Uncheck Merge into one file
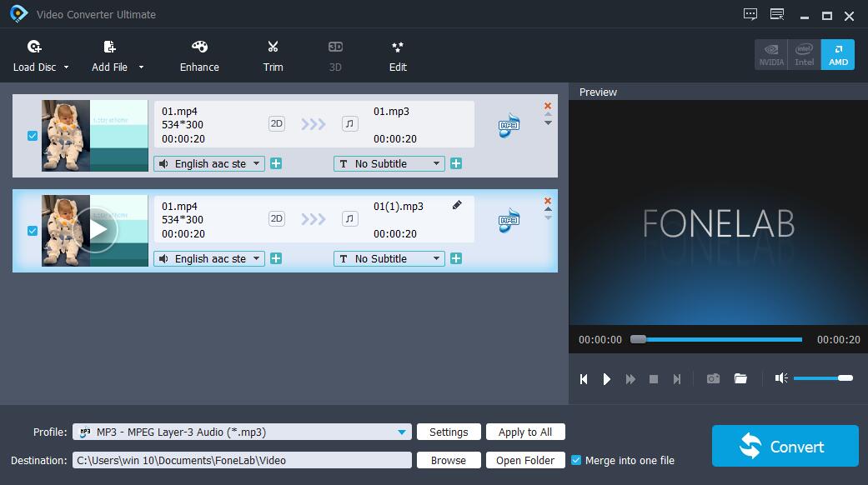The height and width of the screenshot is (485, 868). point(576,460)
